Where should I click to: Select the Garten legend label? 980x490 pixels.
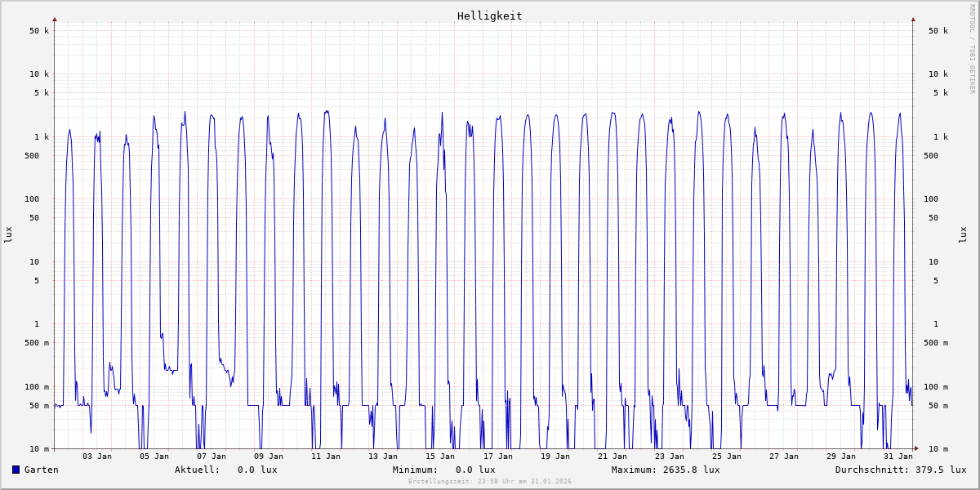coord(41,470)
